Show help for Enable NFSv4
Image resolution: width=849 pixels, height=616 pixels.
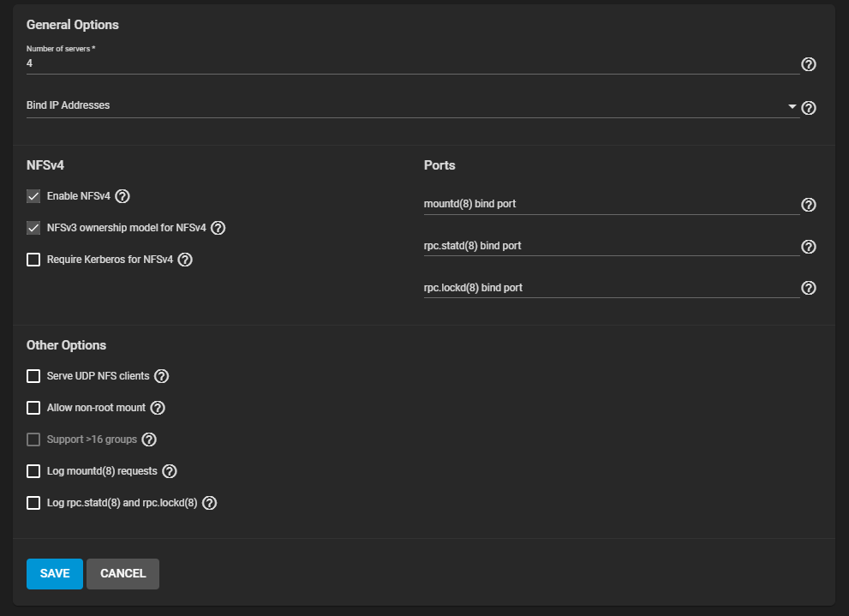coord(123,196)
